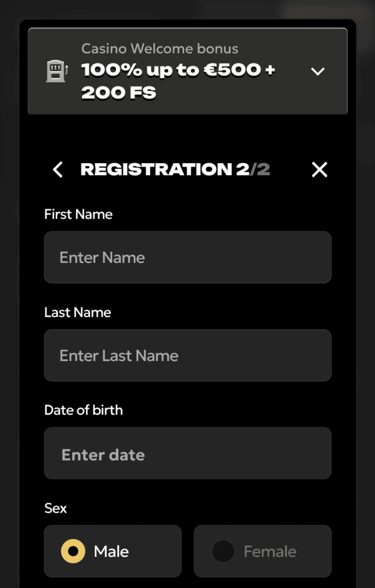375x588 pixels.
Task: Expand the Casino Welcome bonus chevron
Action: pyautogui.click(x=318, y=71)
